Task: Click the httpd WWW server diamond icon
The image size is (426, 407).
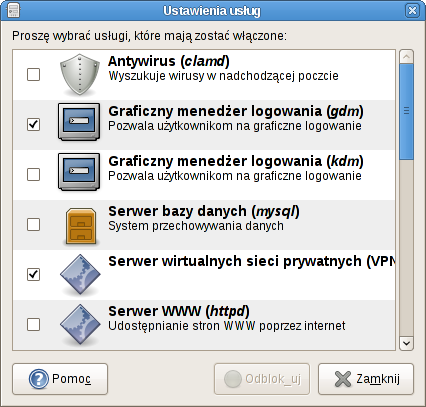Action: point(80,325)
